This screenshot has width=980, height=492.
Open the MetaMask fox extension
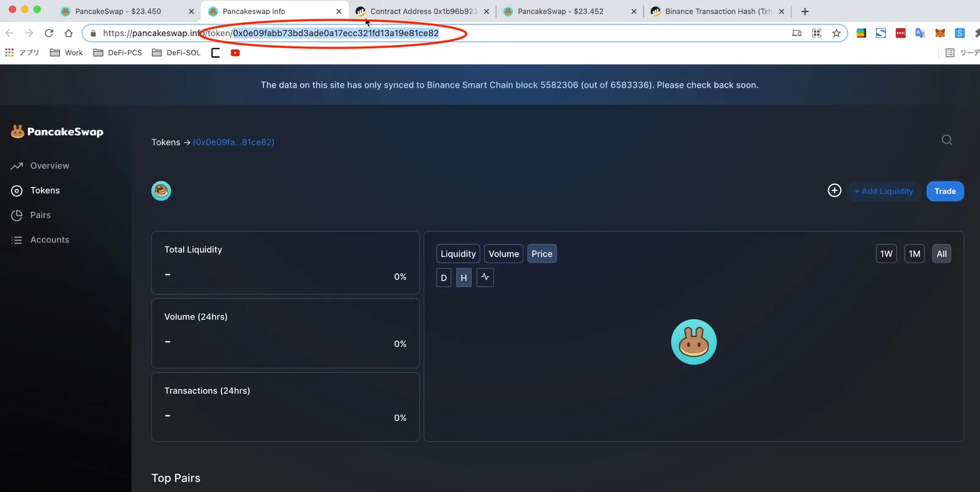[x=940, y=33]
